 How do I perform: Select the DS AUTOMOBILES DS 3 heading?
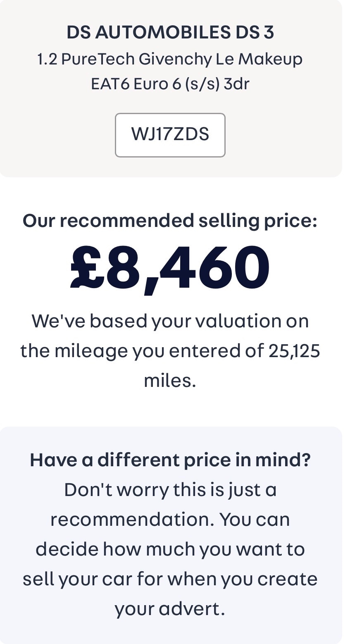coord(170,32)
